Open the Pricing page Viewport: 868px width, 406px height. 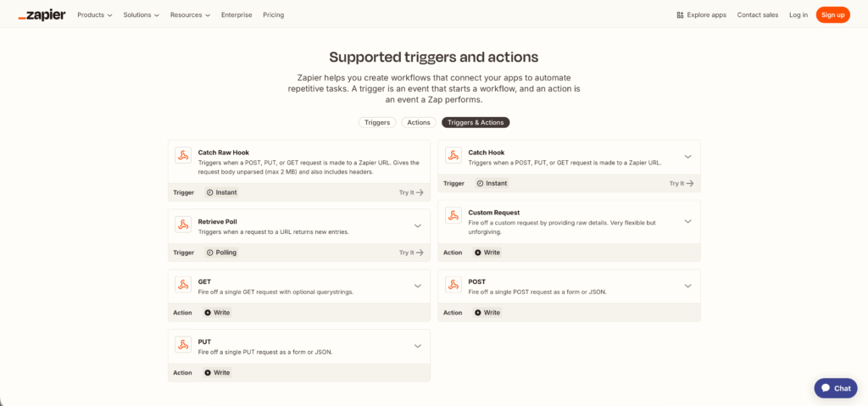[x=273, y=14]
